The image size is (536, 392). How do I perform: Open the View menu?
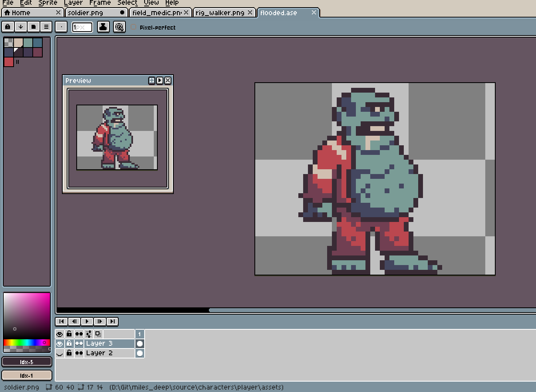(151, 3)
